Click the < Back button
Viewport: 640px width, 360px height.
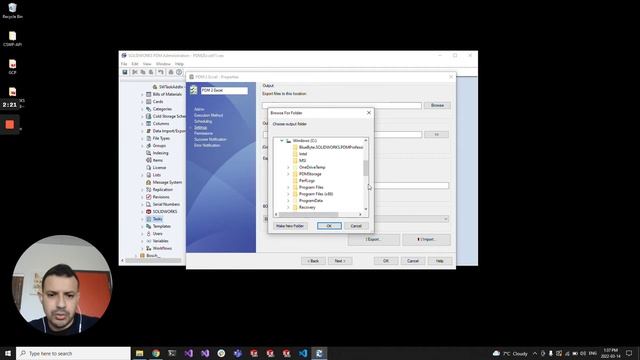[313, 261]
